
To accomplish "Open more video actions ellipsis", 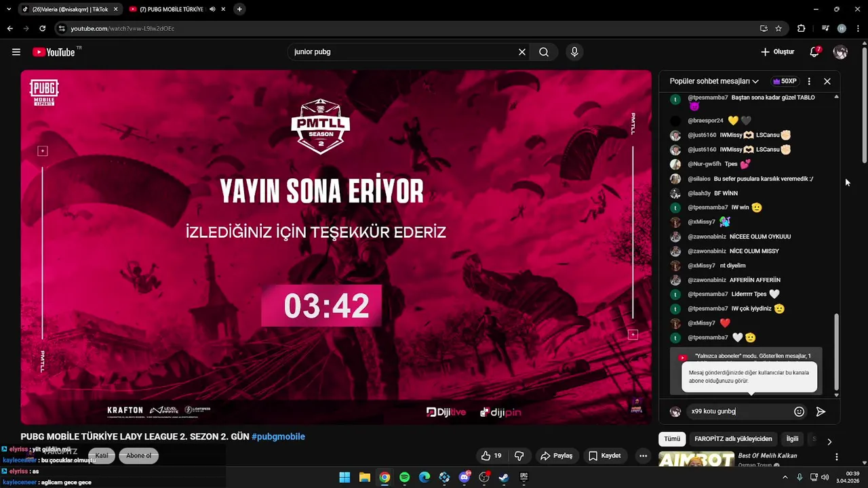I will [x=643, y=455].
